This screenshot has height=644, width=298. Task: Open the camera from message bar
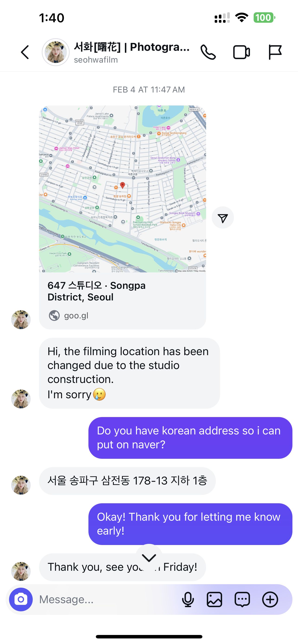(x=21, y=599)
